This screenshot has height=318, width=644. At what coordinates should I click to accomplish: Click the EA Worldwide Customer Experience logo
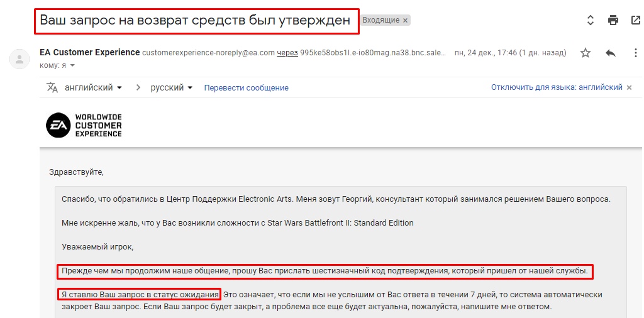pos(84,125)
